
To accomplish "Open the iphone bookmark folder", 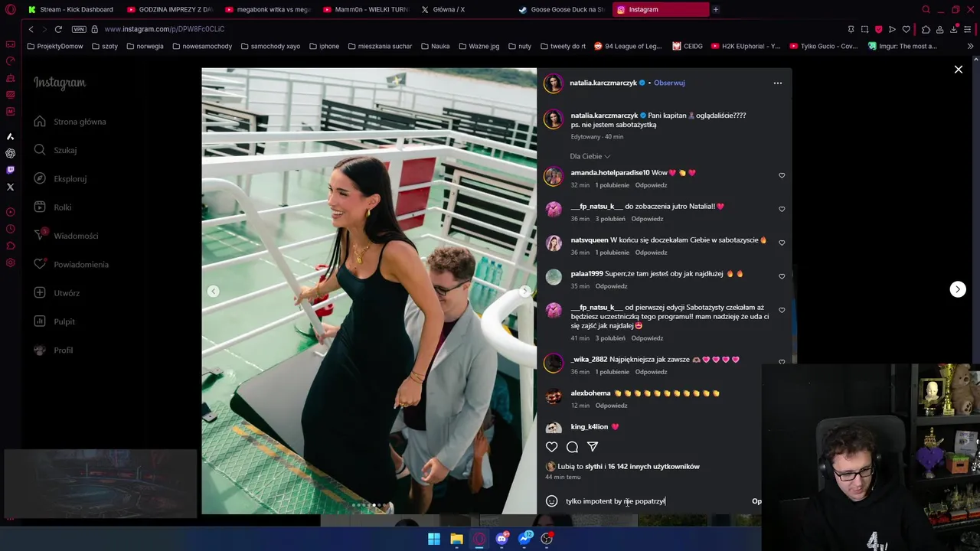I will 324,46.
